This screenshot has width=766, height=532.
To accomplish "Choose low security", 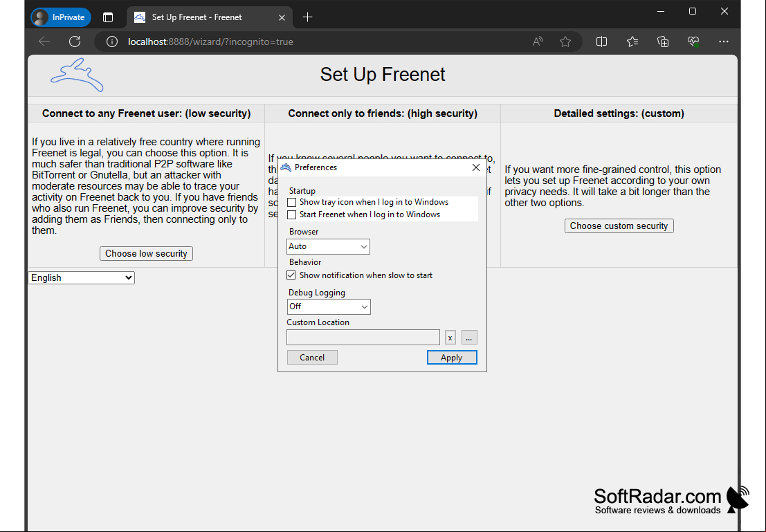I will click(x=146, y=253).
